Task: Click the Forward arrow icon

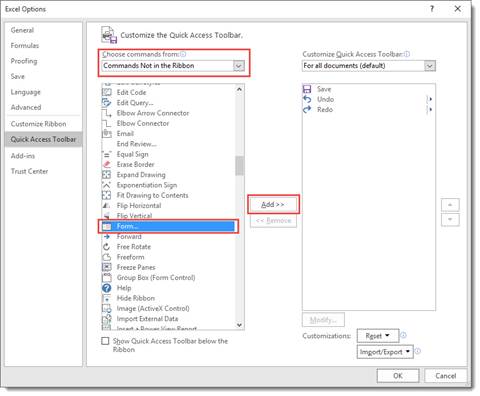Action: pyautogui.click(x=107, y=237)
